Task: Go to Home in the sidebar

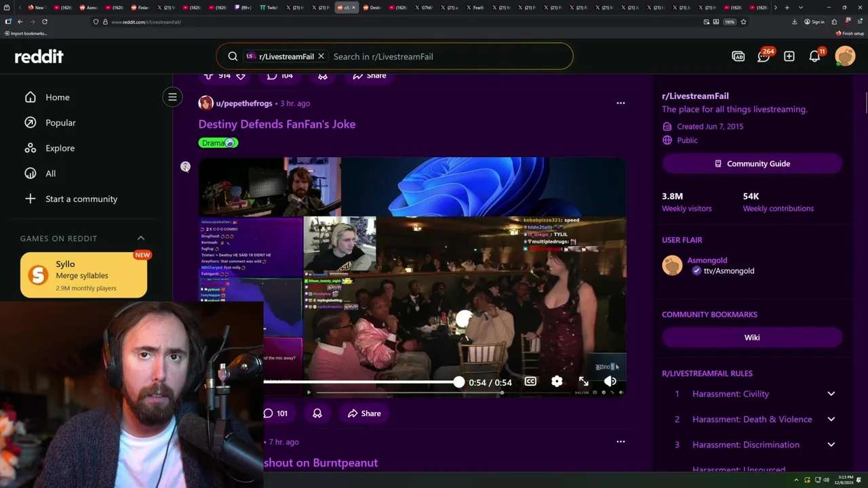Action: click(57, 97)
